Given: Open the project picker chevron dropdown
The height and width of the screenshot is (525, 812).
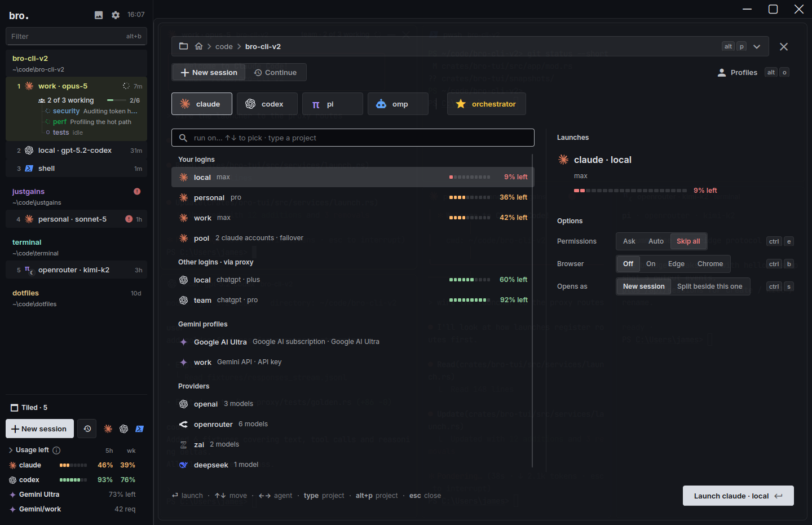Looking at the screenshot, I should 757,46.
